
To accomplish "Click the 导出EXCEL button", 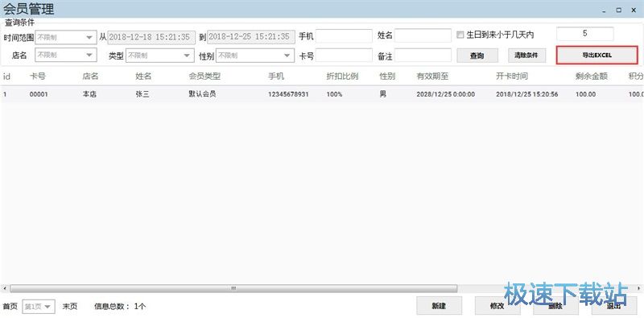I will 597,56.
